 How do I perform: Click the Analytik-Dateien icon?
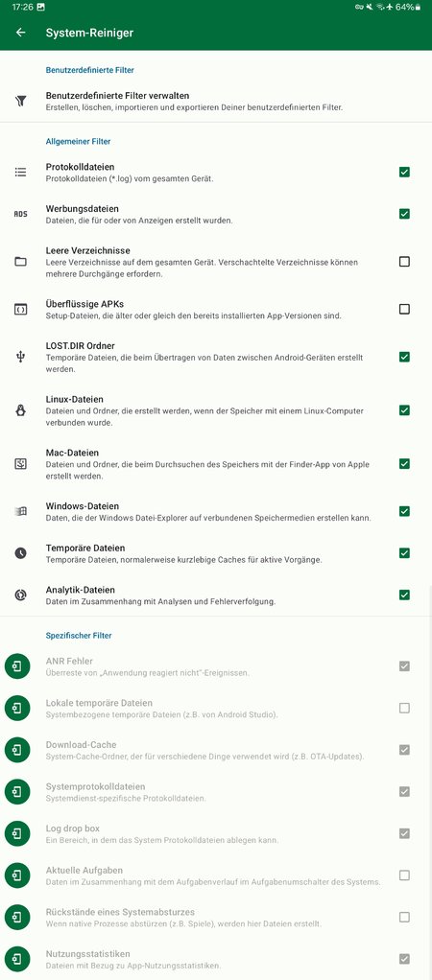pos(21,595)
